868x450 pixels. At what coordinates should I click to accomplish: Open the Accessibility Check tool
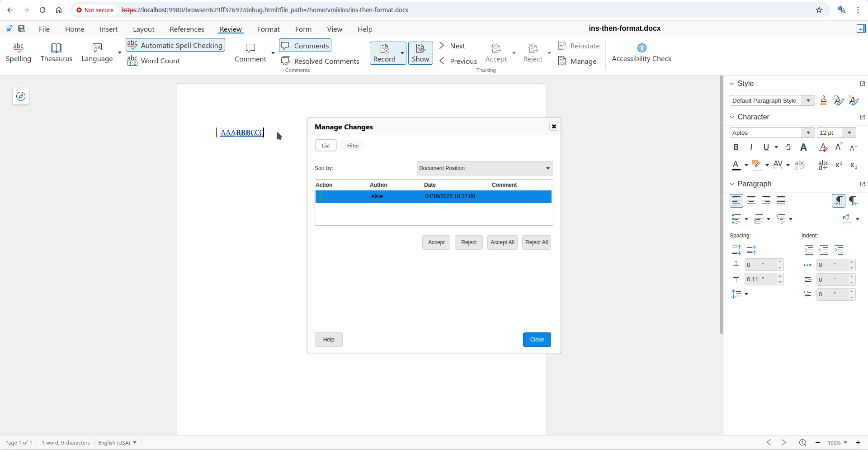tap(641, 52)
